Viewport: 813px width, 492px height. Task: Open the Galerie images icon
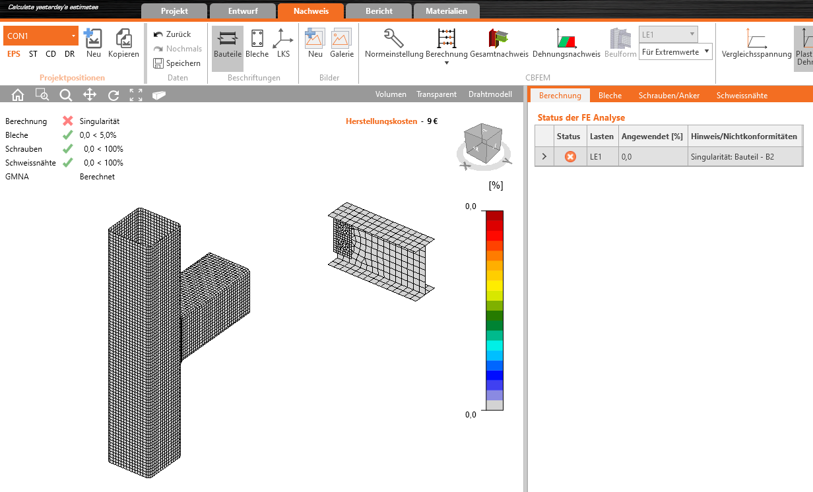342,39
